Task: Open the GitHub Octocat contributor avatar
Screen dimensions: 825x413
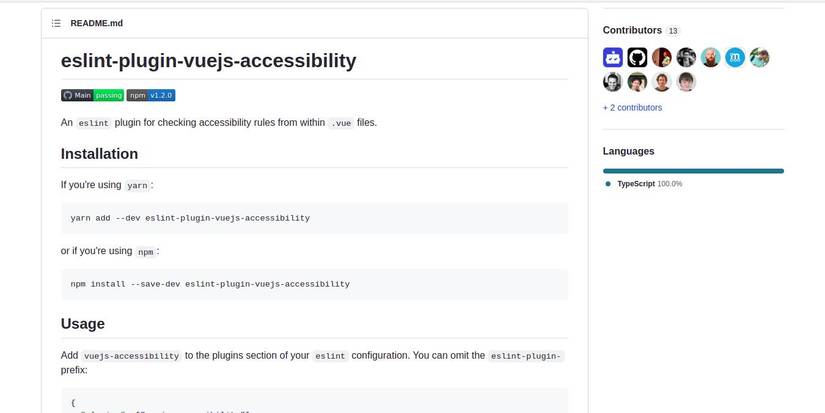Action: tap(637, 58)
